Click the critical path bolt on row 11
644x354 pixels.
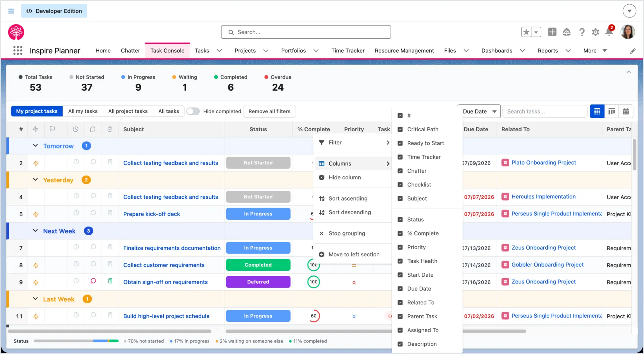(x=36, y=316)
